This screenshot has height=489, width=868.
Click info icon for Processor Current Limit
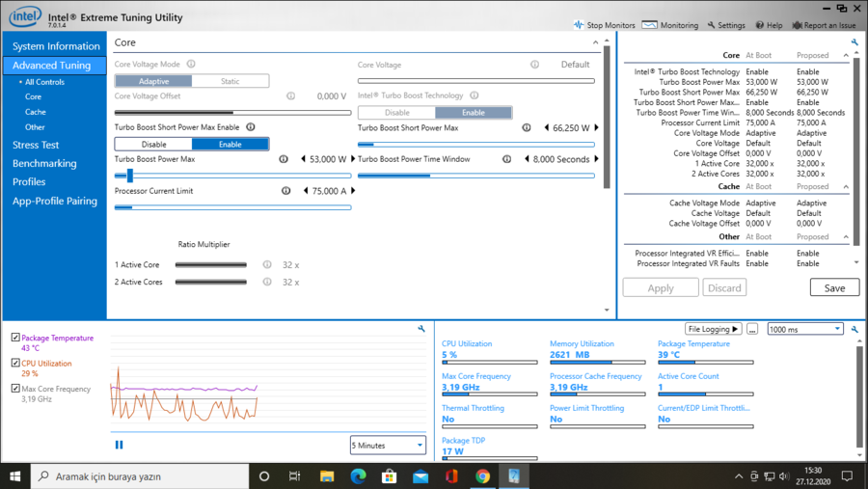click(285, 191)
